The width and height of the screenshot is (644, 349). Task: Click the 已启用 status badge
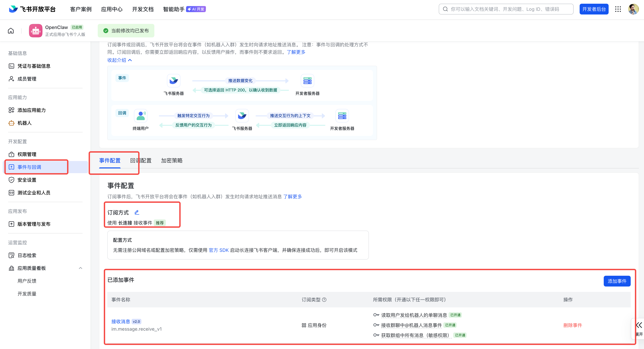point(77,27)
